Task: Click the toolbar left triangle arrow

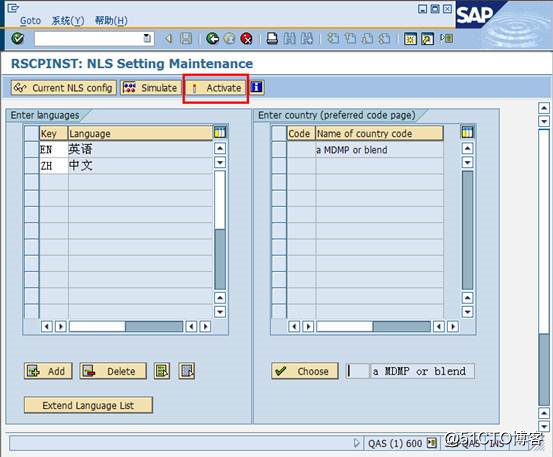Action: [x=169, y=38]
